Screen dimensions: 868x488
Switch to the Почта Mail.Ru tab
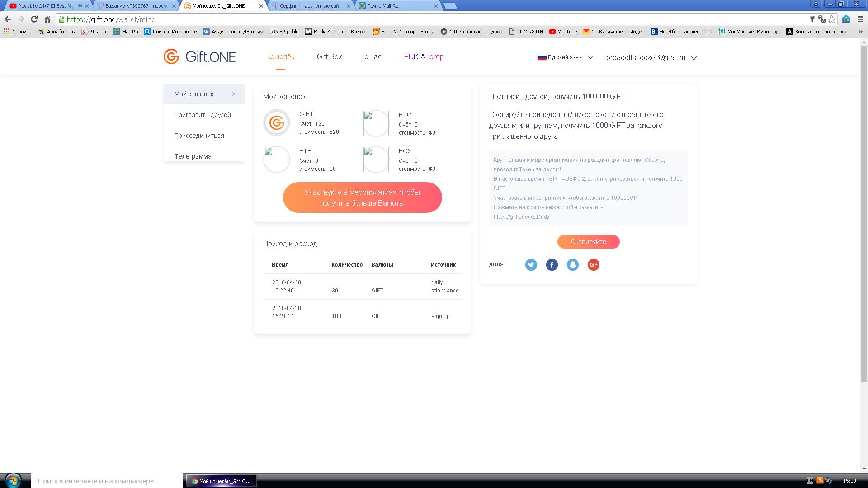(382, 6)
